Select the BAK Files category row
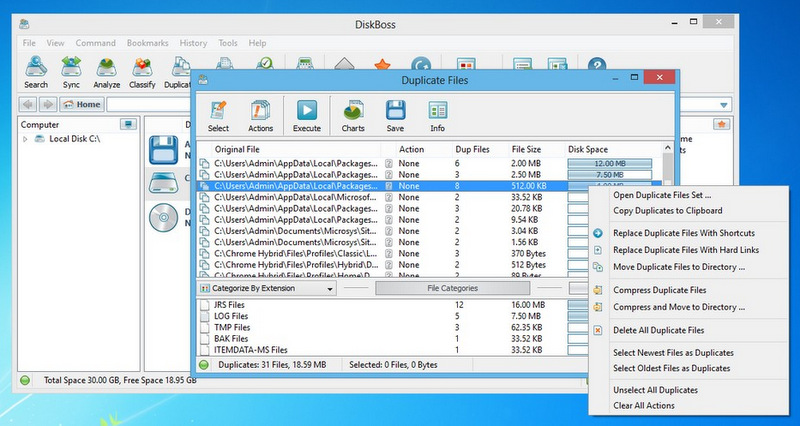This screenshot has width=800, height=426. tap(393, 339)
